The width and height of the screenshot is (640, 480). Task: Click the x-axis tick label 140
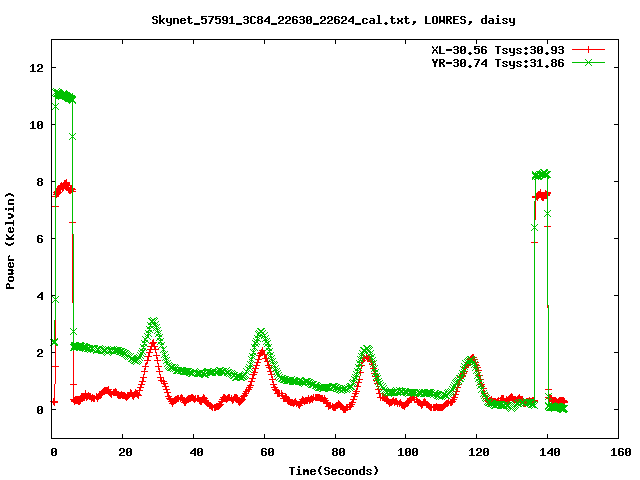click(x=550, y=452)
